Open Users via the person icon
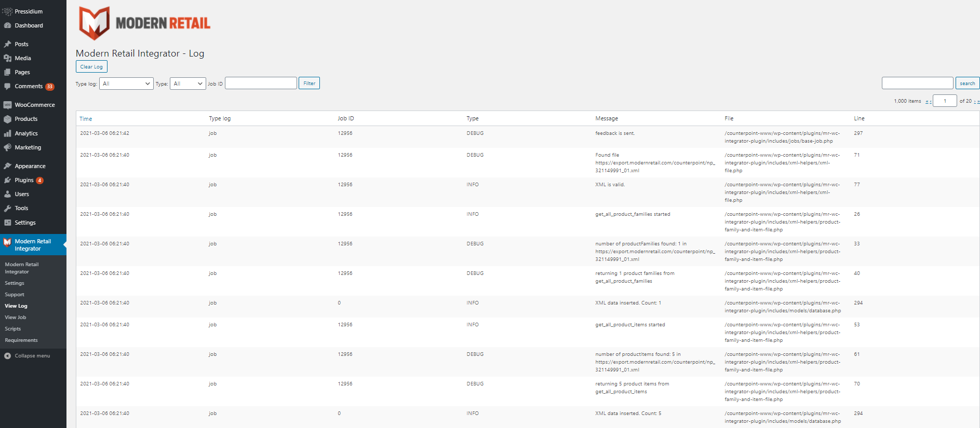The image size is (980, 428). coord(7,194)
